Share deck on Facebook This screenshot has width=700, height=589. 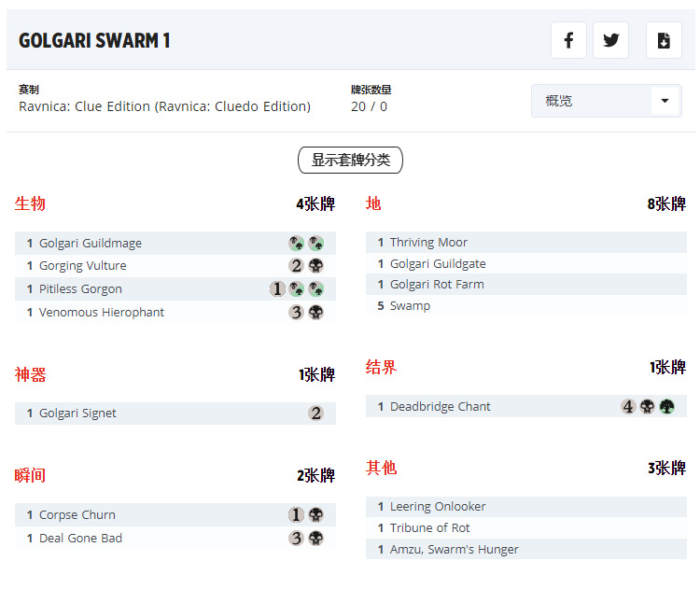568,40
